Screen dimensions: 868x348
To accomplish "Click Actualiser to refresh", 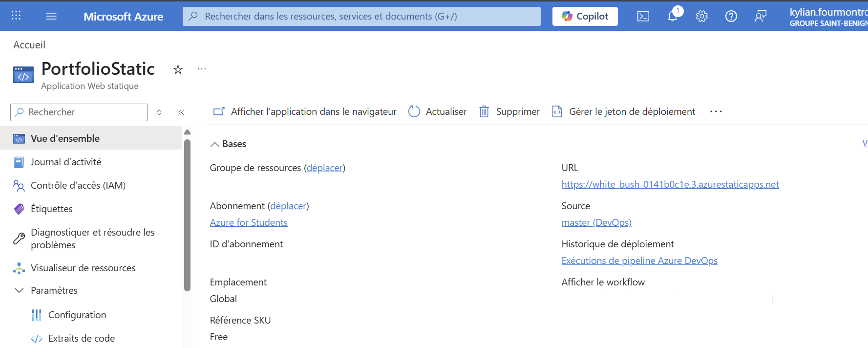I will coord(437,111).
